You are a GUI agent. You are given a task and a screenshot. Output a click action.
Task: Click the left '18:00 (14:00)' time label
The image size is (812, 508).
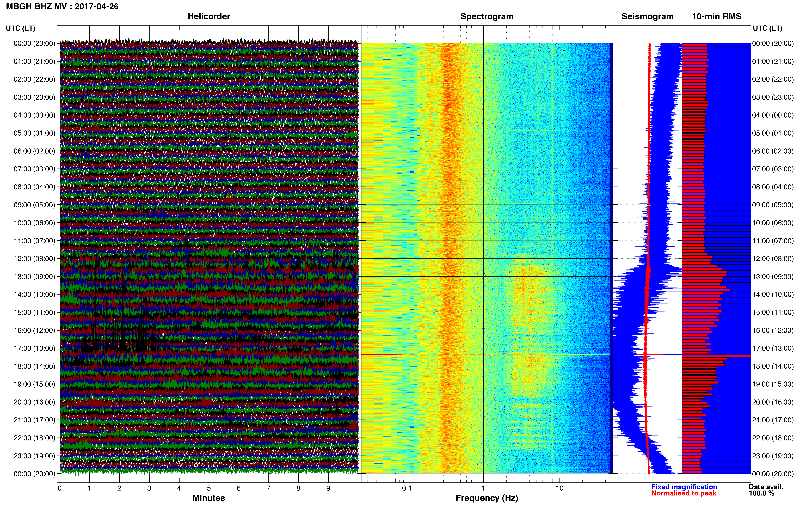click(34, 366)
